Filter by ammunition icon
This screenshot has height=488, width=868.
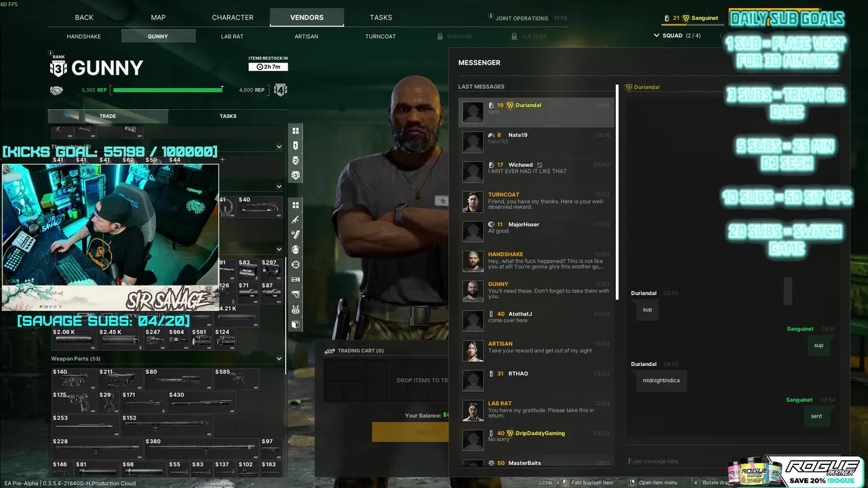tap(296, 235)
